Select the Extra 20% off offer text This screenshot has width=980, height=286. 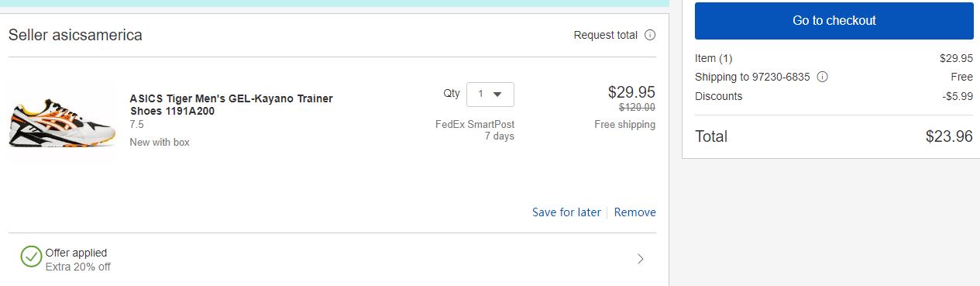pyautogui.click(x=77, y=267)
